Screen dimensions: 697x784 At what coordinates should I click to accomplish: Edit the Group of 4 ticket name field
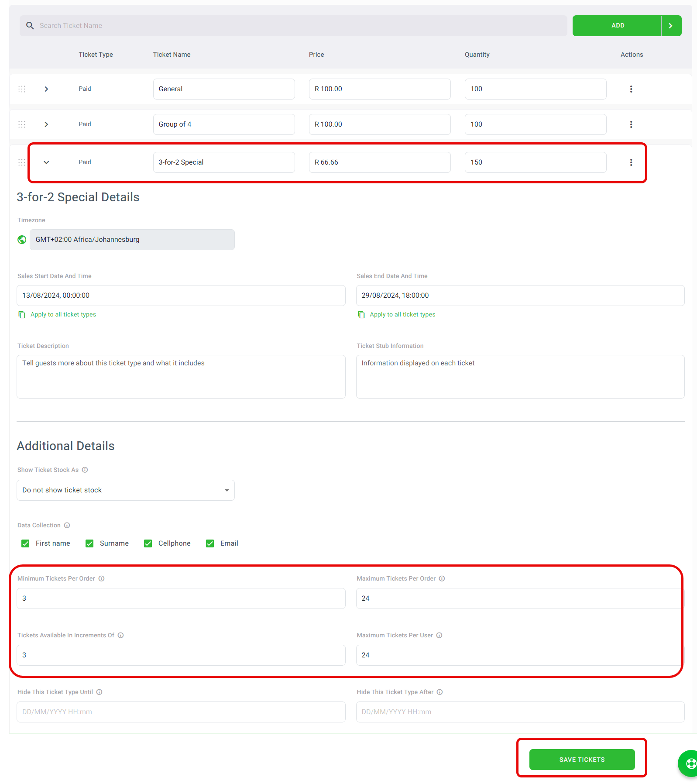pos(224,124)
